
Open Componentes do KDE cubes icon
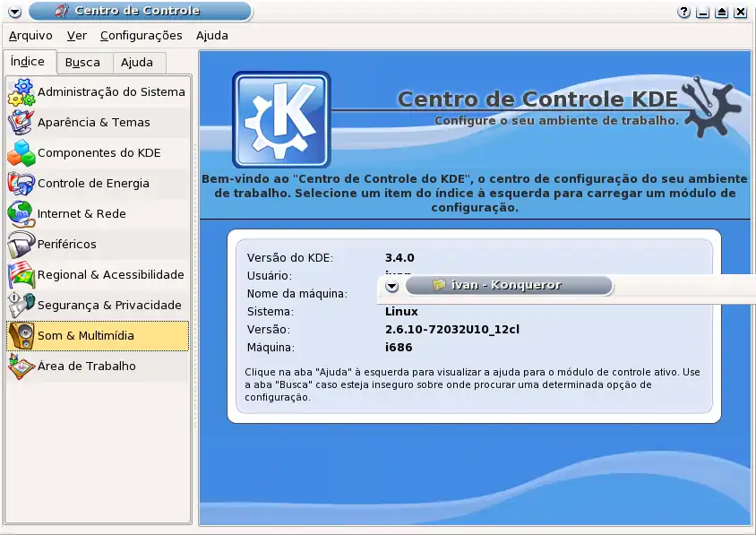pos(21,153)
